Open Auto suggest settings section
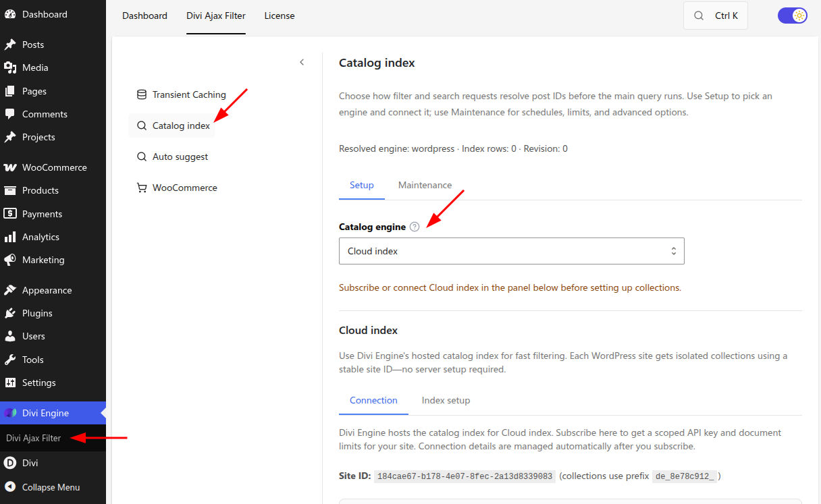This screenshot has height=504, width=821. coord(171,157)
